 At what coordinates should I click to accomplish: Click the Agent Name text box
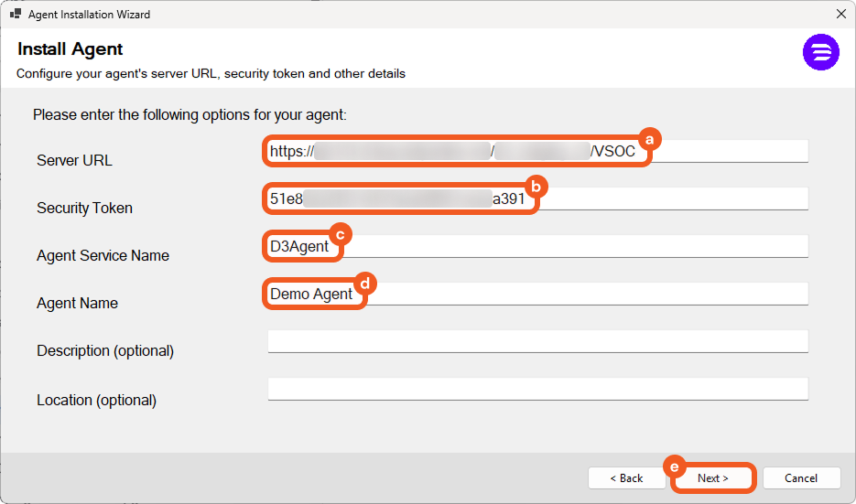(x=586, y=294)
